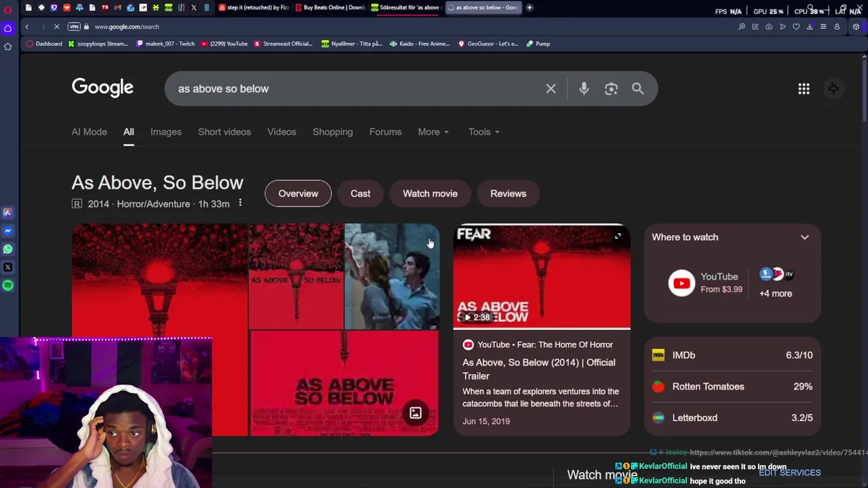Toggle the VPN badge in address bar
Image resolution: width=868 pixels, height=488 pixels.
(x=74, y=26)
